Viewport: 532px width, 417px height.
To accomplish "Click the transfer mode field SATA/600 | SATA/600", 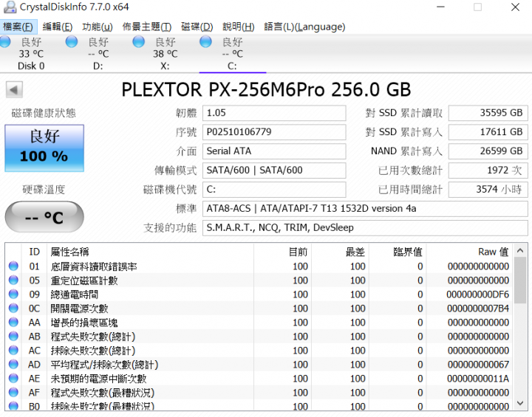I will 274,170.
